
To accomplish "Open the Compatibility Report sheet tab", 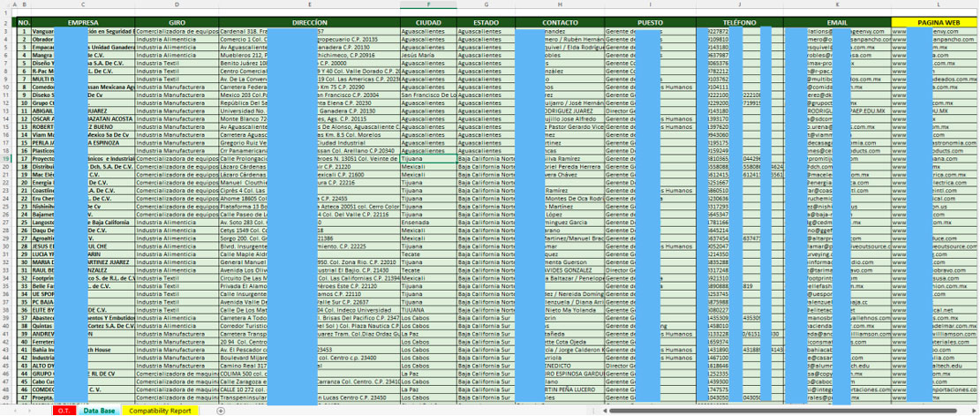I will [x=160, y=411].
